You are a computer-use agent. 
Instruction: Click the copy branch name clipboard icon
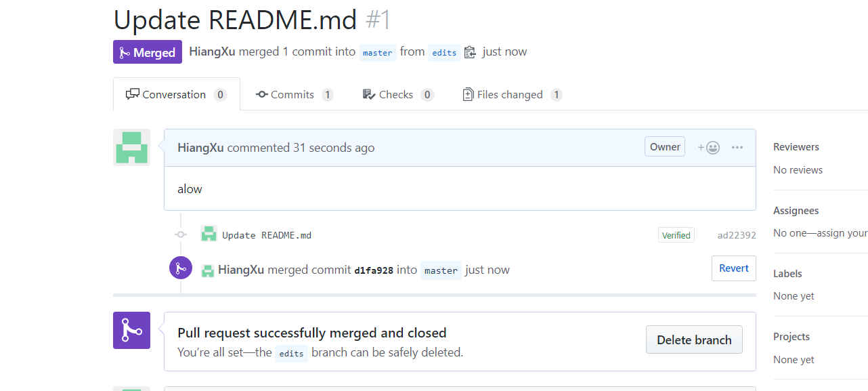coord(470,52)
